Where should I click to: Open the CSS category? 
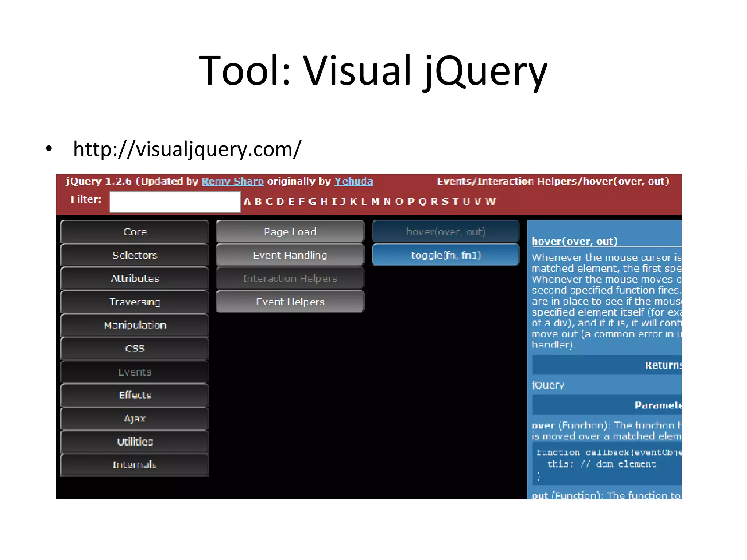135,349
